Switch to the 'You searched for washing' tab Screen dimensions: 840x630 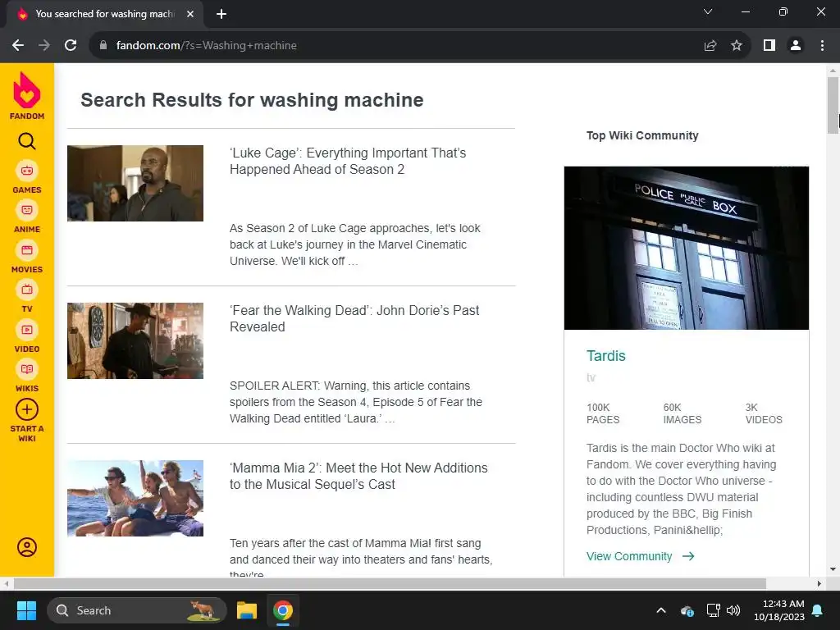(104, 14)
